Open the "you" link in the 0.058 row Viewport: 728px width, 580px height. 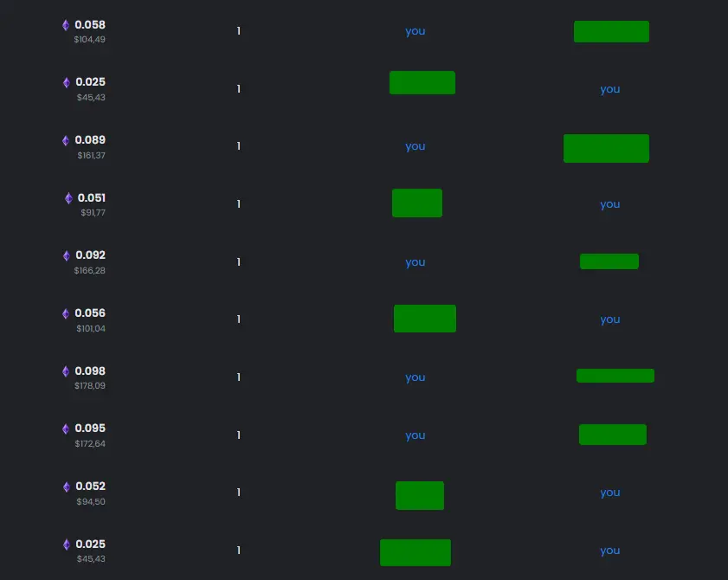click(x=415, y=31)
